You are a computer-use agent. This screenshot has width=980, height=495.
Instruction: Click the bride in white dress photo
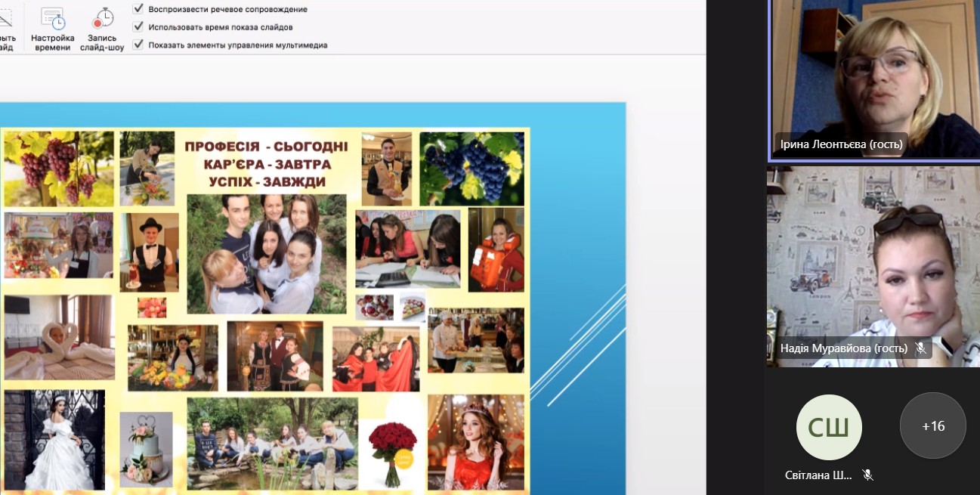[54, 439]
